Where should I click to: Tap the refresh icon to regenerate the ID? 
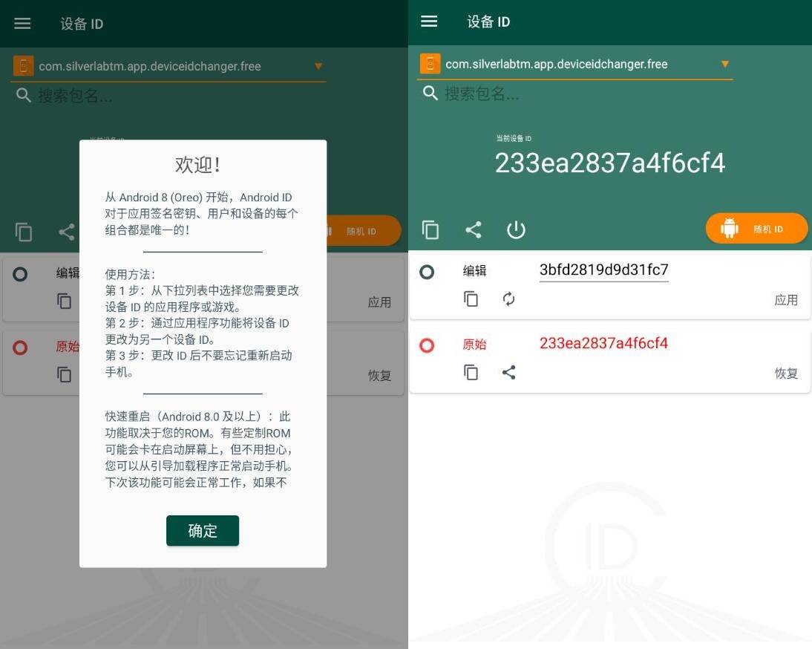tap(508, 299)
